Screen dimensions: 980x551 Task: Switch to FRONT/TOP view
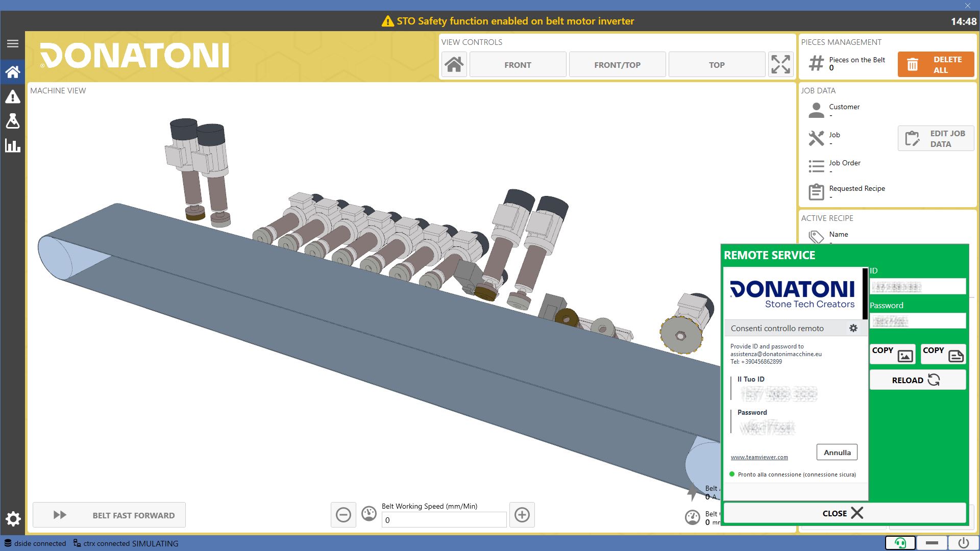617,65
